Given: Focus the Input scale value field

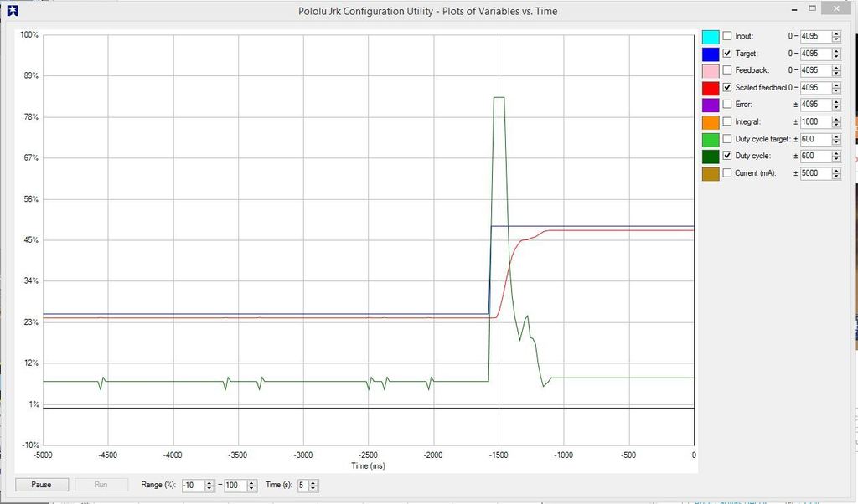Looking at the screenshot, I should click(x=816, y=36).
